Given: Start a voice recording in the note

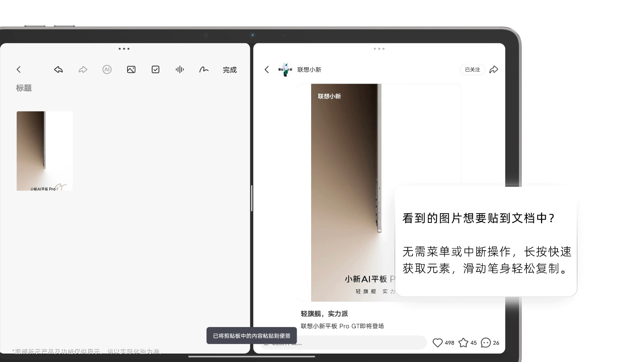Looking at the screenshot, I should point(180,70).
